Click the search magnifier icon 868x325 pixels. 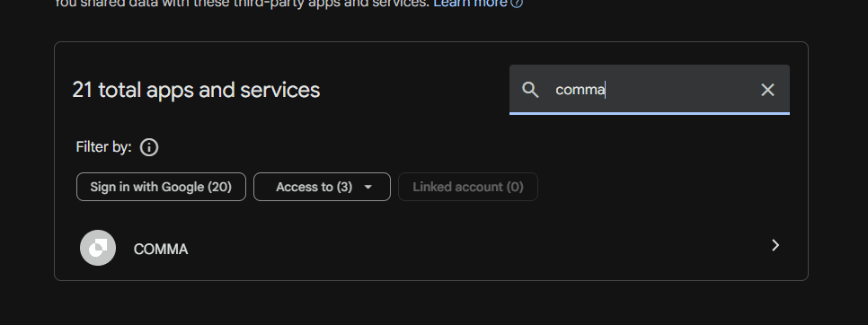pos(530,90)
